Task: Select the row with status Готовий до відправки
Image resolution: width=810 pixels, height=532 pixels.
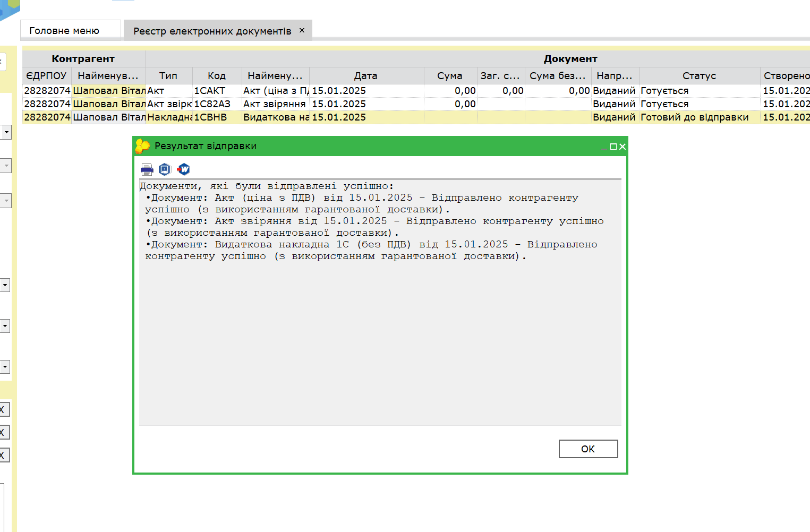Action: (694, 117)
